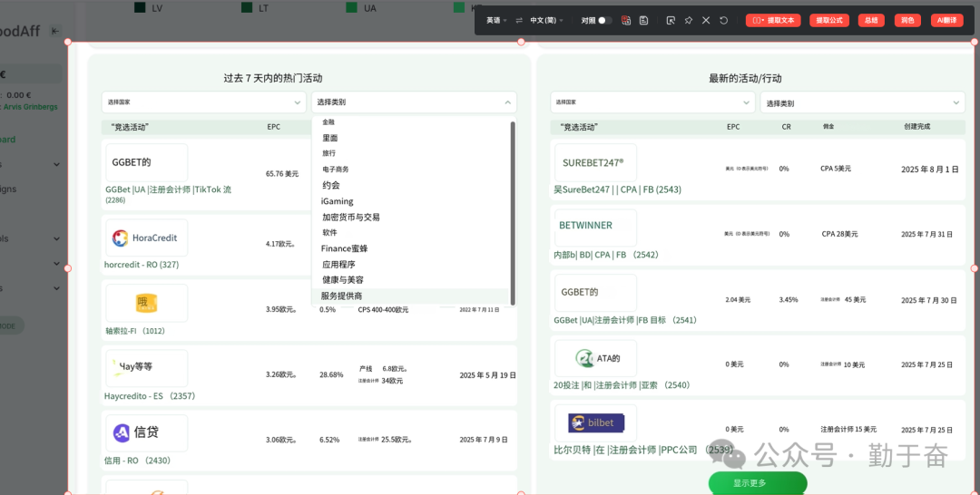Click the 信贷 logo thumbnail
The height and width of the screenshot is (495, 980).
pyautogui.click(x=146, y=432)
